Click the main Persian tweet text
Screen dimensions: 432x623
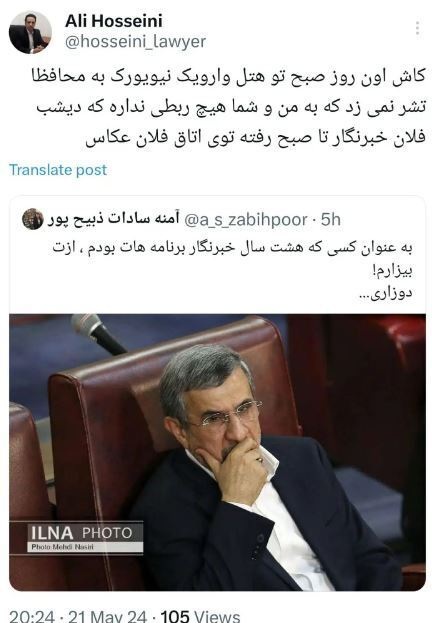229,106
